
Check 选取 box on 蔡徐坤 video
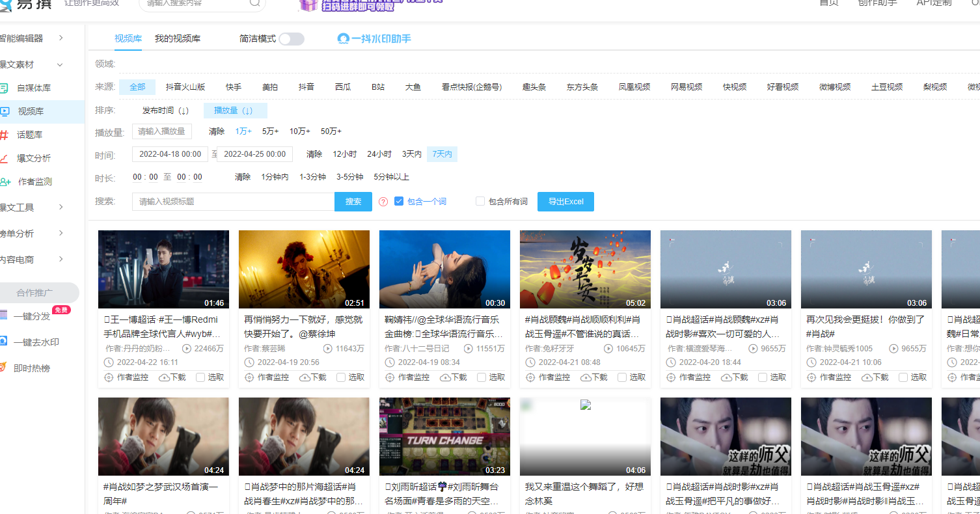(x=341, y=377)
